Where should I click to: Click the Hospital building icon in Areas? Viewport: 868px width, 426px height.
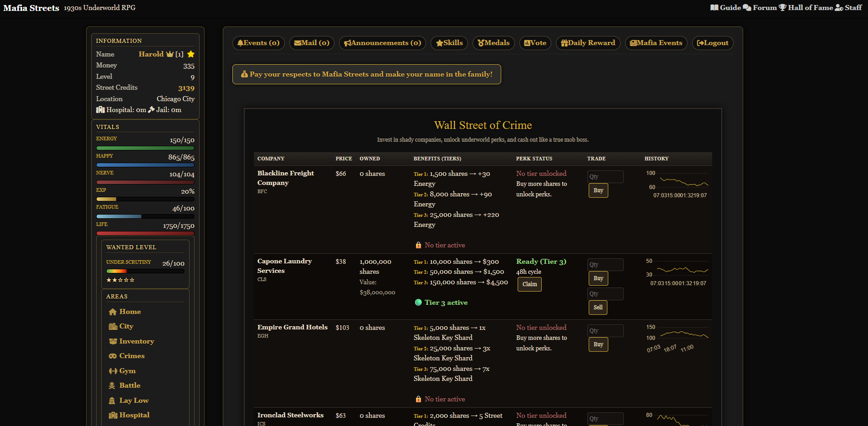click(113, 416)
